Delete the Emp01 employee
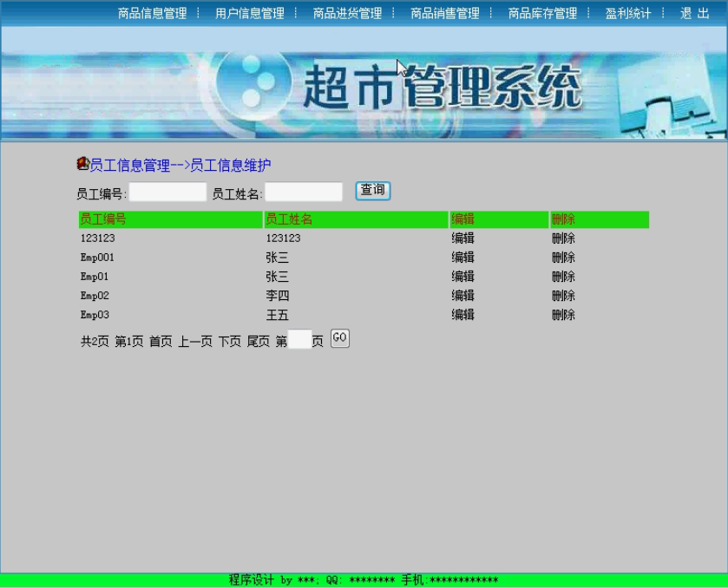The image size is (728, 588). click(x=563, y=277)
